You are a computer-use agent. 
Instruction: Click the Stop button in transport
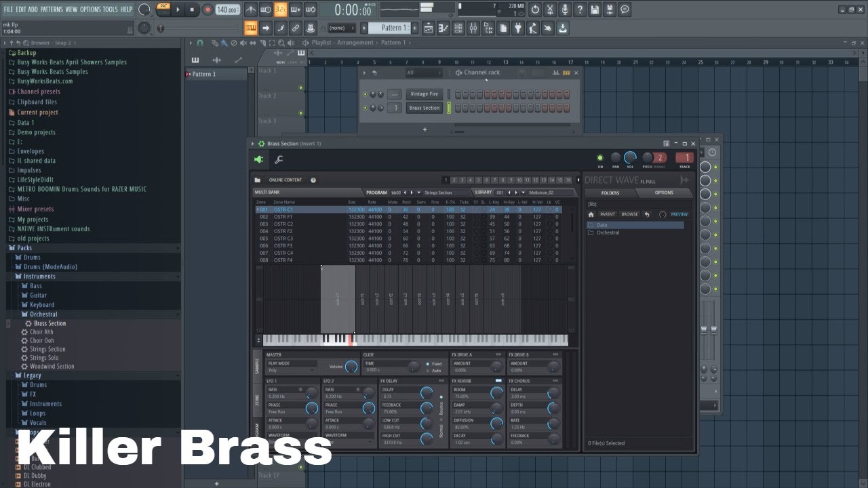point(192,9)
